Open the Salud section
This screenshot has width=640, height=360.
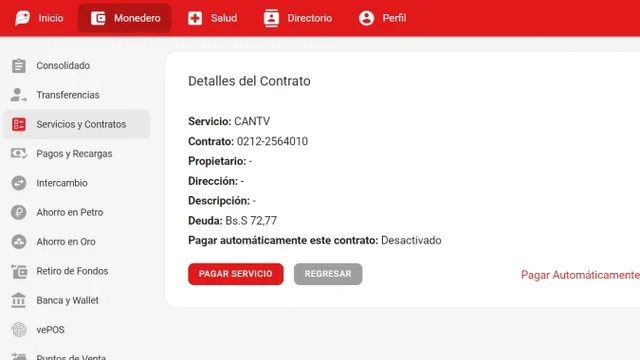click(x=212, y=18)
